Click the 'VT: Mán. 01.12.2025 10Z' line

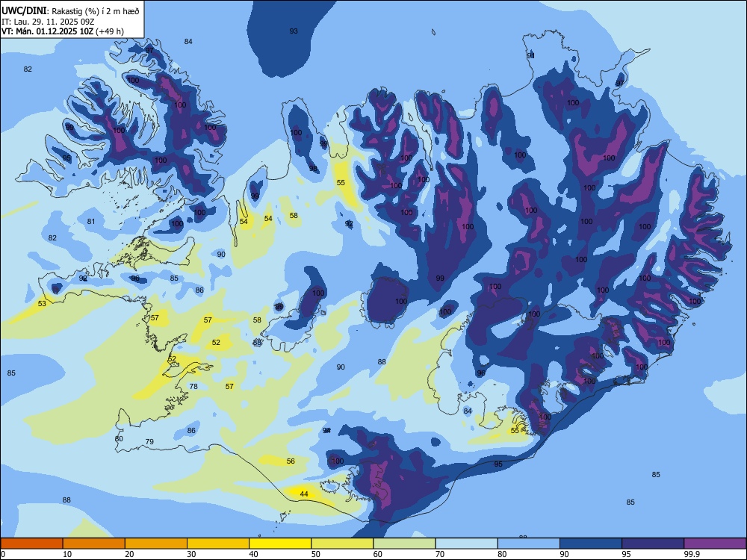[48, 31]
